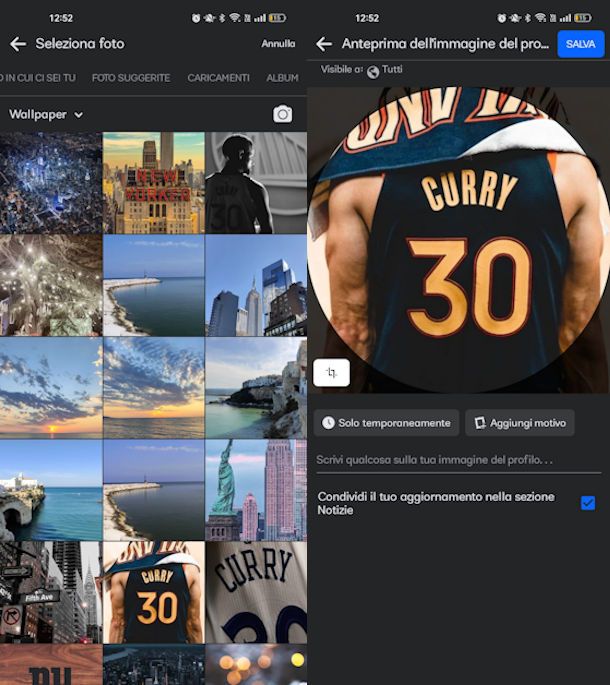This screenshot has height=685, width=610.
Task: Choose the white Curry jersey photo
Action: click(256, 592)
